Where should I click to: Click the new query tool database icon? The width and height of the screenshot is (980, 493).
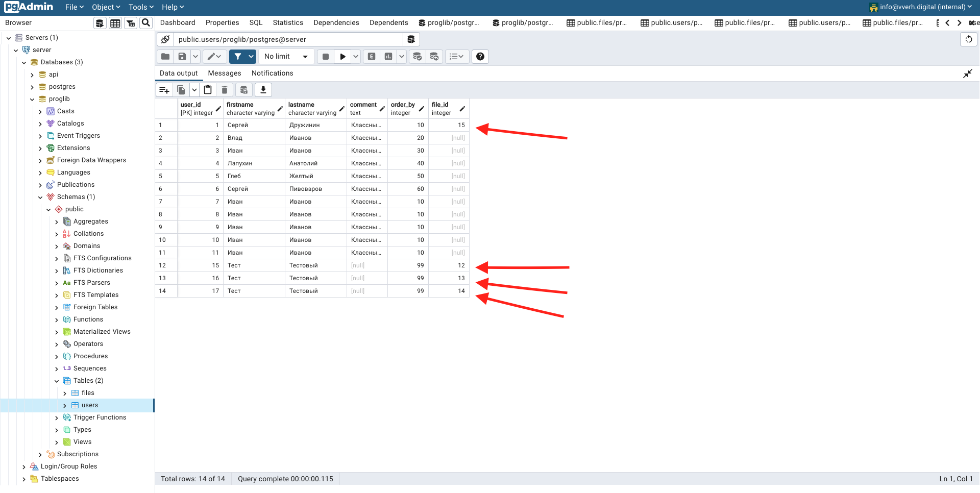tap(411, 39)
